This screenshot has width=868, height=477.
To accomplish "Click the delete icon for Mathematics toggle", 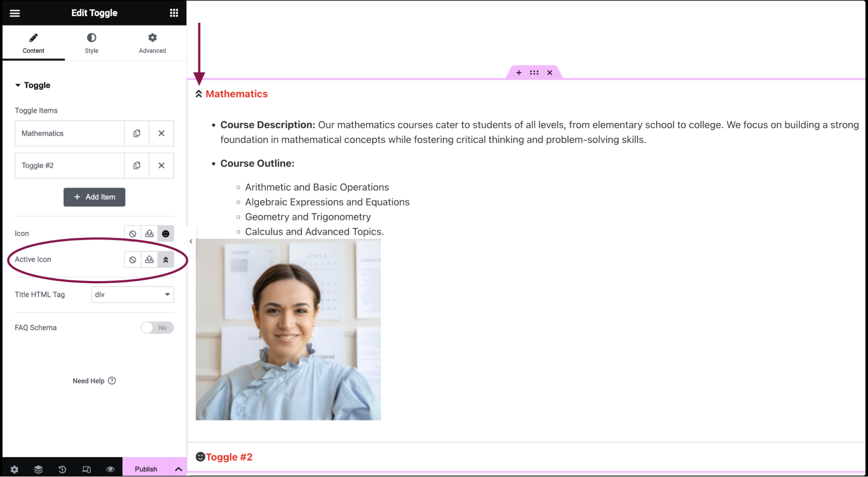I will click(162, 133).
